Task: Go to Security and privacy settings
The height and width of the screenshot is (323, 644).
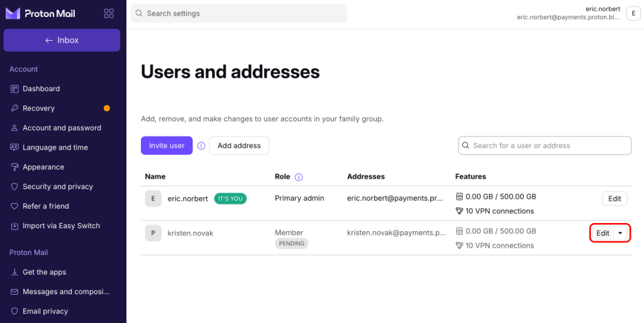Action: (x=57, y=187)
